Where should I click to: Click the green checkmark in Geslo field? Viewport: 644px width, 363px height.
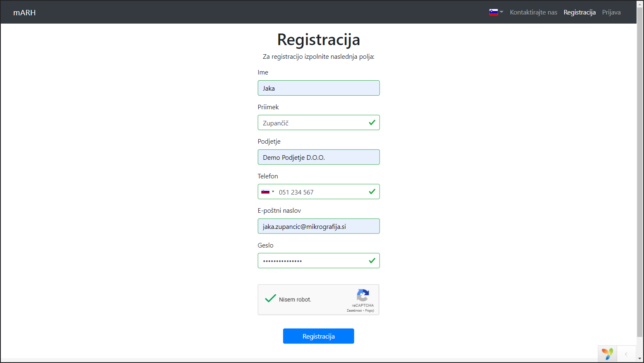click(372, 261)
